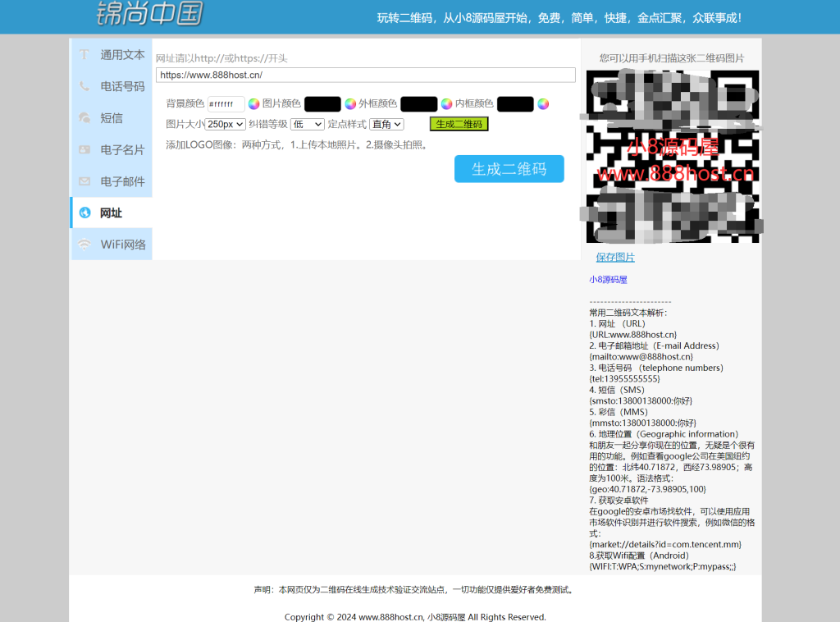Click the 保存图片 link
Screen dimensions: 840x622
click(x=615, y=257)
